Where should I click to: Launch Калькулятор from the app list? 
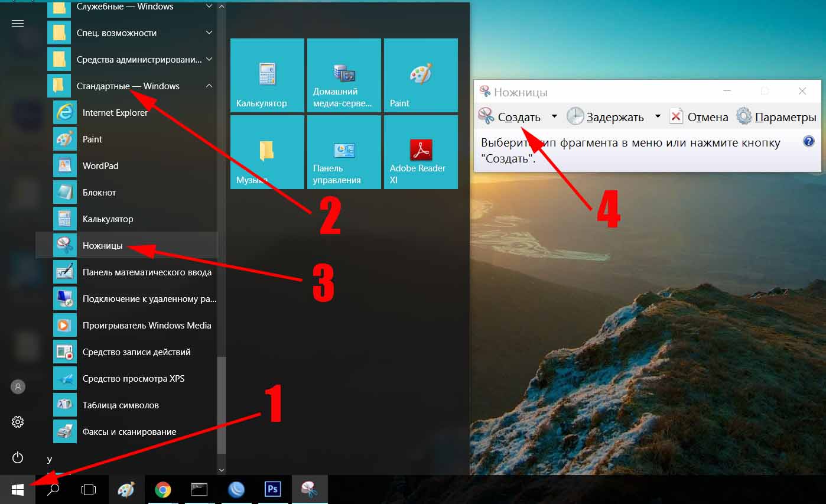click(x=126, y=219)
